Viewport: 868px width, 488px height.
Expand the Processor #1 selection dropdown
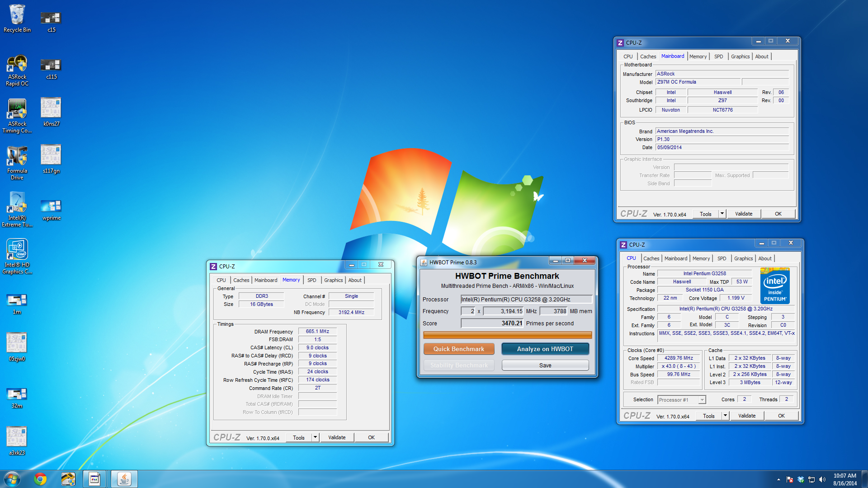[702, 400]
